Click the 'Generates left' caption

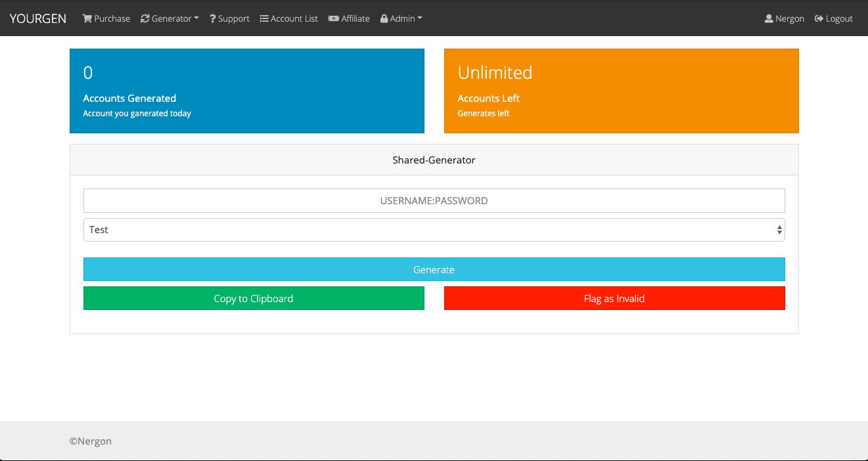click(x=484, y=114)
